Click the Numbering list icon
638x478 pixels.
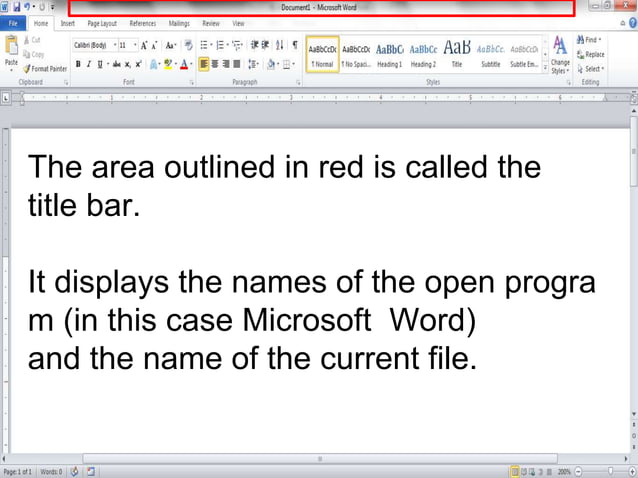220,45
